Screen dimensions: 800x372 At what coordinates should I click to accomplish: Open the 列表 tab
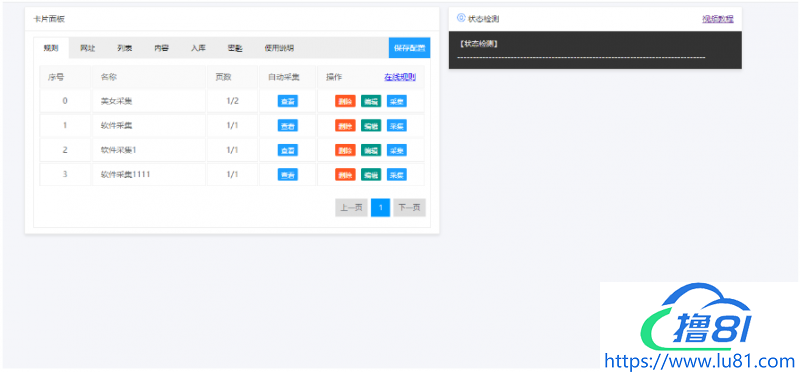124,48
